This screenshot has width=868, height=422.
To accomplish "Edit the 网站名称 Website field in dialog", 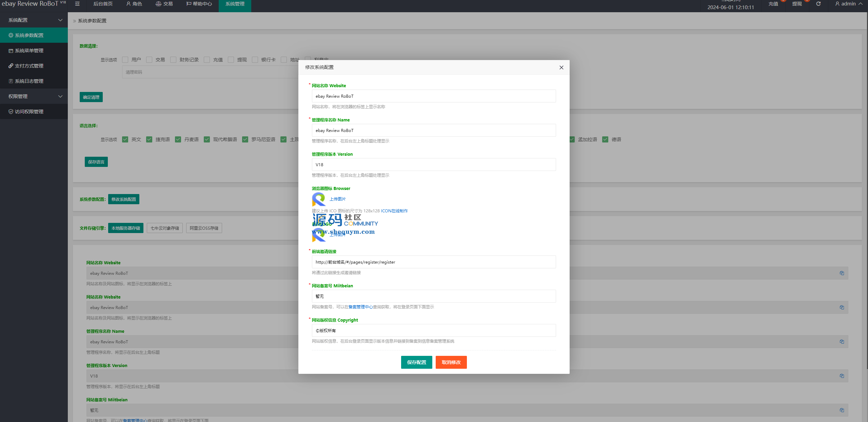I will point(434,96).
